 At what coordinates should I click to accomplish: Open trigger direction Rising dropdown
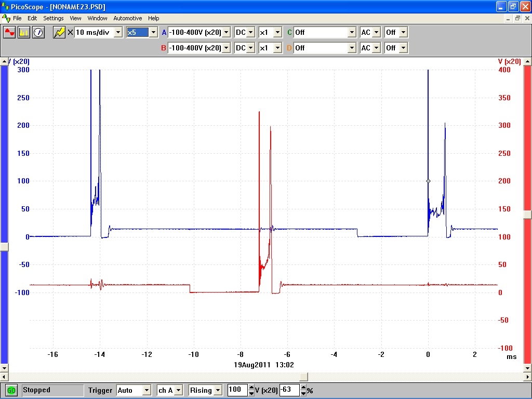pos(218,390)
